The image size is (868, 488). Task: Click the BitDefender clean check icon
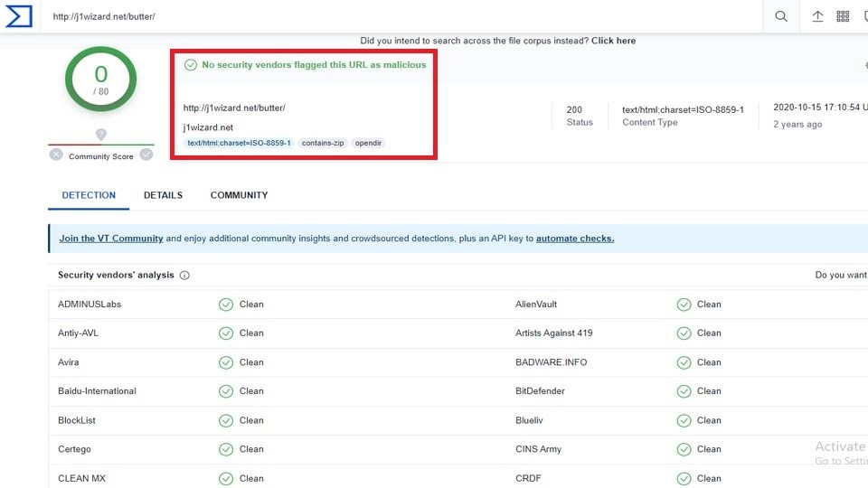click(684, 391)
